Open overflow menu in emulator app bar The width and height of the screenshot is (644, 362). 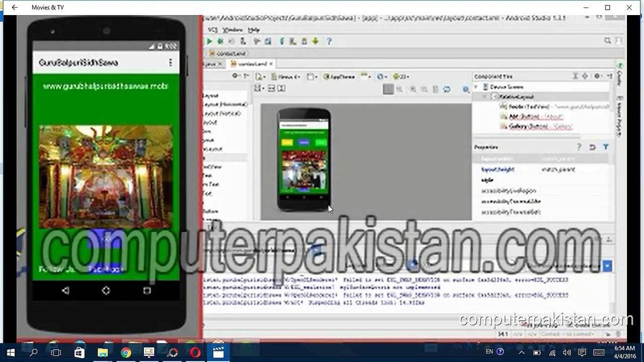pyautogui.click(x=170, y=62)
